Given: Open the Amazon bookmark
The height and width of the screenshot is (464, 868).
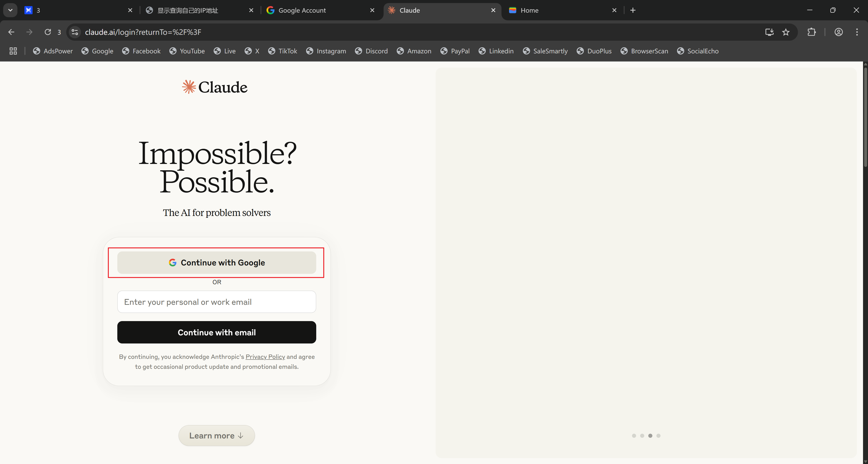Looking at the screenshot, I should 414,51.
